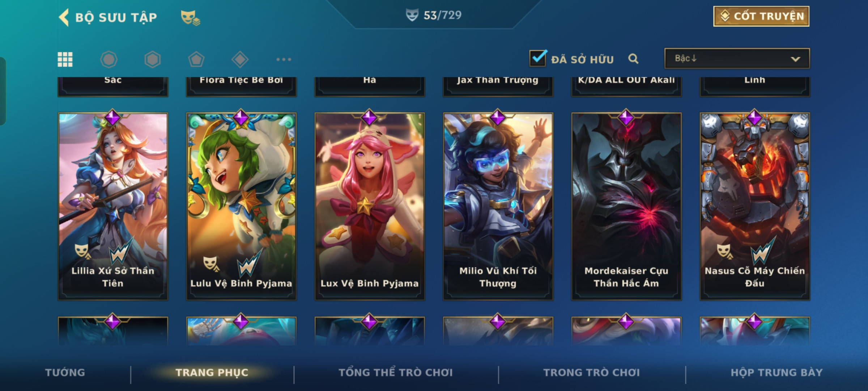
Task: Select the Lux Vệ Binh Pyjama skin card
Action: point(370,206)
